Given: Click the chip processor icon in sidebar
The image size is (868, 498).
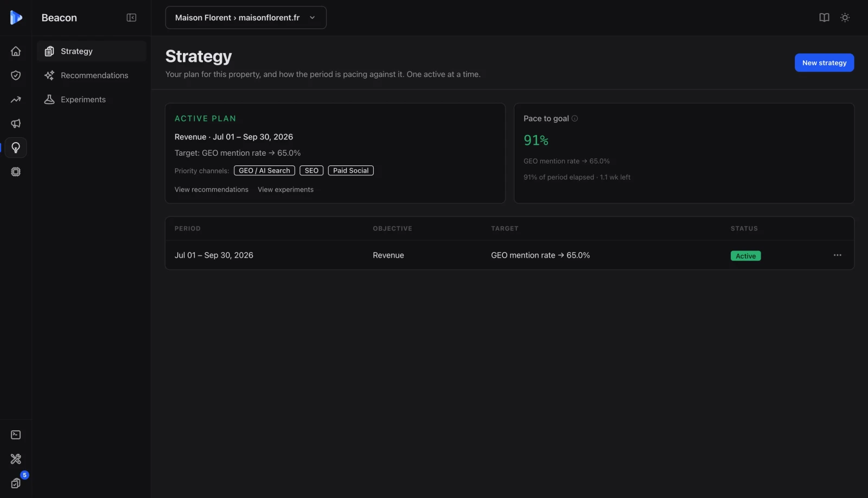Looking at the screenshot, I should 16,172.
